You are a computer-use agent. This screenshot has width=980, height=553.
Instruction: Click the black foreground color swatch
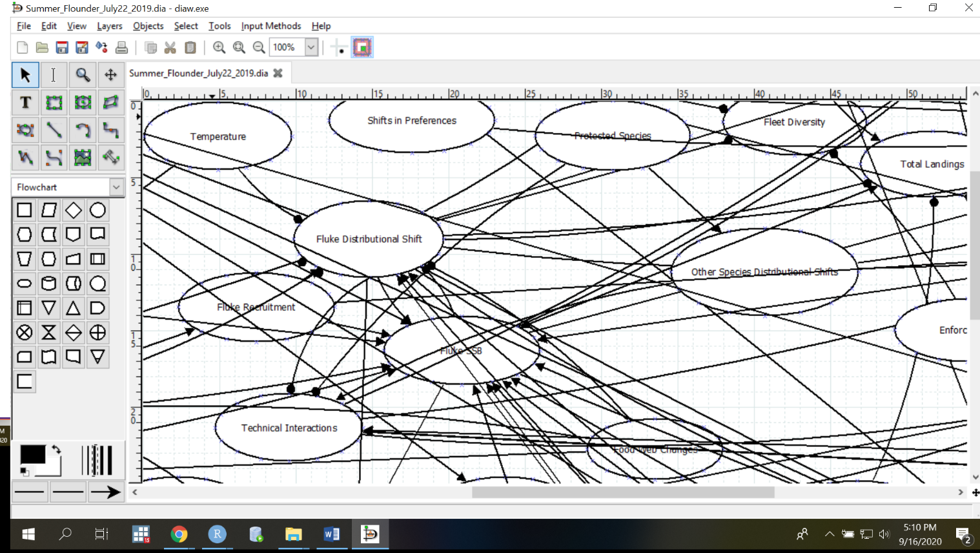pyautogui.click(x=32, y=455)
